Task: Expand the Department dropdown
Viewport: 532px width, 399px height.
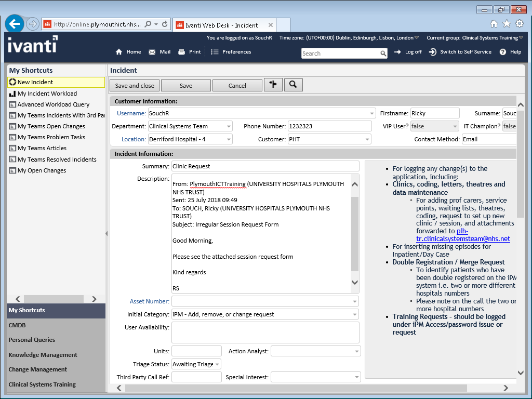Action: 229,126
